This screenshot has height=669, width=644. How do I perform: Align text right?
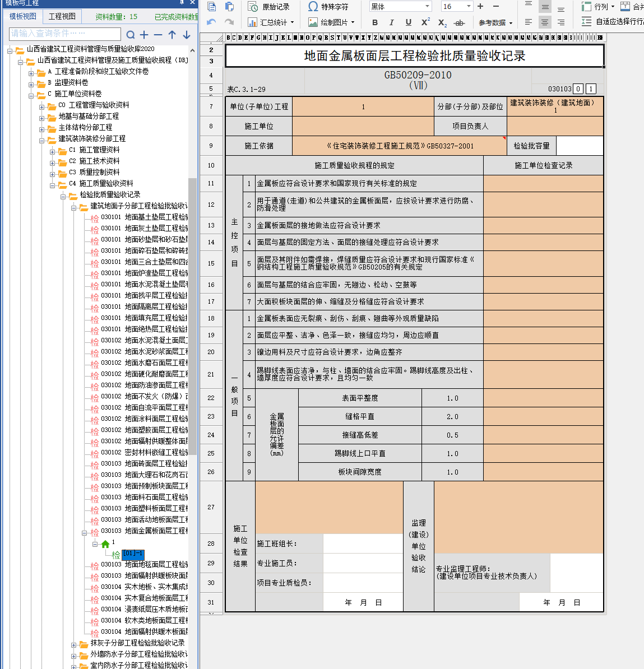click(561, 22)
